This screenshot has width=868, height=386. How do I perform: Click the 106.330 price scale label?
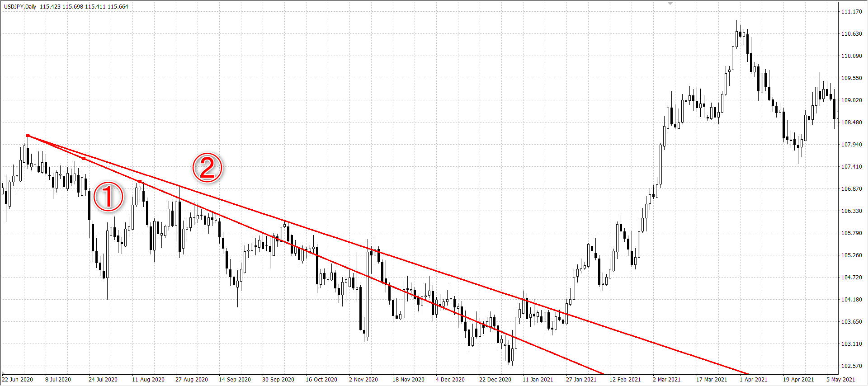(851, 211)
